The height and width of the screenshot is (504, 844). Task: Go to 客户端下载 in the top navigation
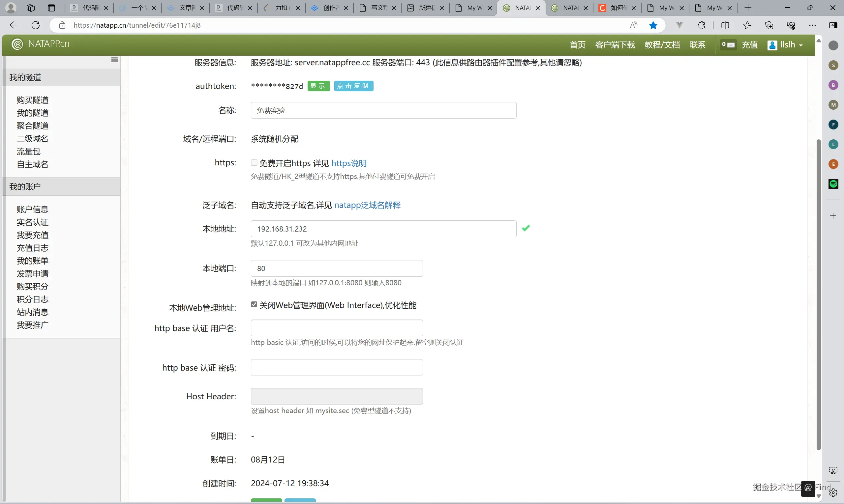coord(615,45)
